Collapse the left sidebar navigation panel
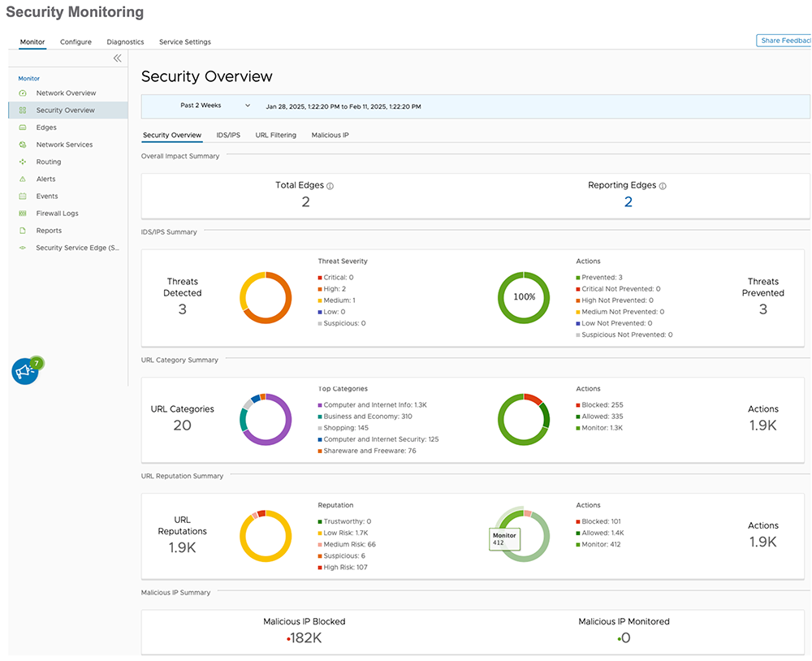The height and width of the screenshot is (661, 812). point(117,58)
